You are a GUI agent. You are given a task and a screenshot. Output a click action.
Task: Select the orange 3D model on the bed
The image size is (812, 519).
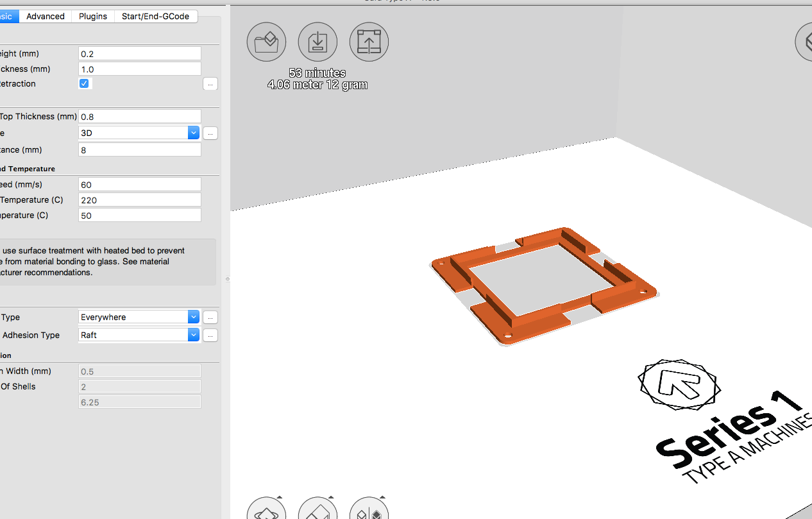[545, 285]
